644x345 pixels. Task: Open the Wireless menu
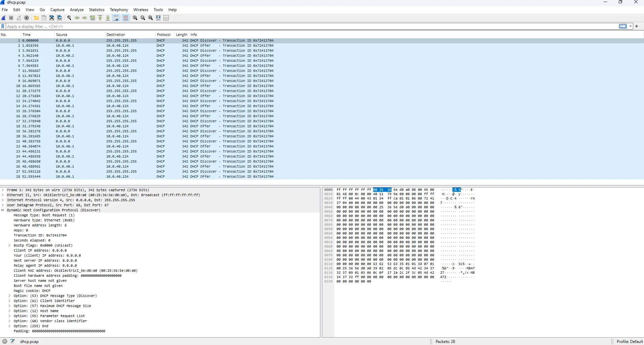tap(141, 10)
